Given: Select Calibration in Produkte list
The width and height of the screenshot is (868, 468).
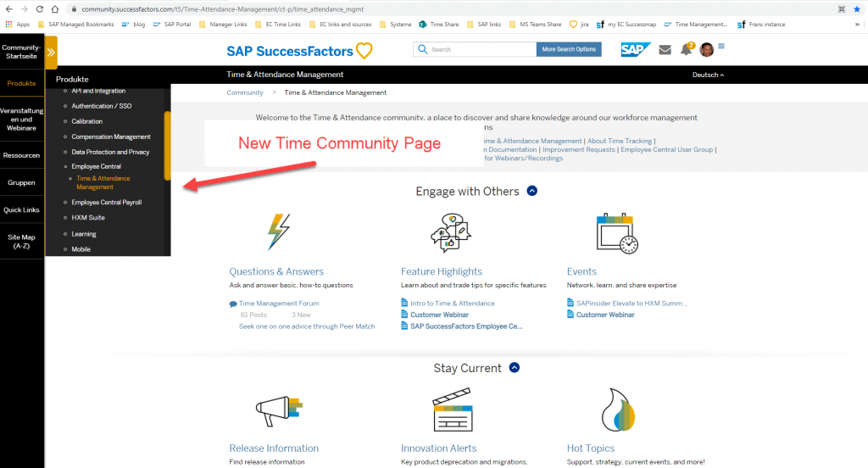Looking at the screenshot, I should (87, 121).
